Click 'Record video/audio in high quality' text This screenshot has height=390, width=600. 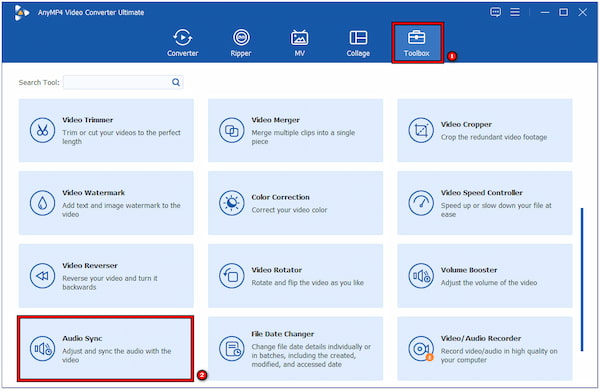(x=499, y=355)
